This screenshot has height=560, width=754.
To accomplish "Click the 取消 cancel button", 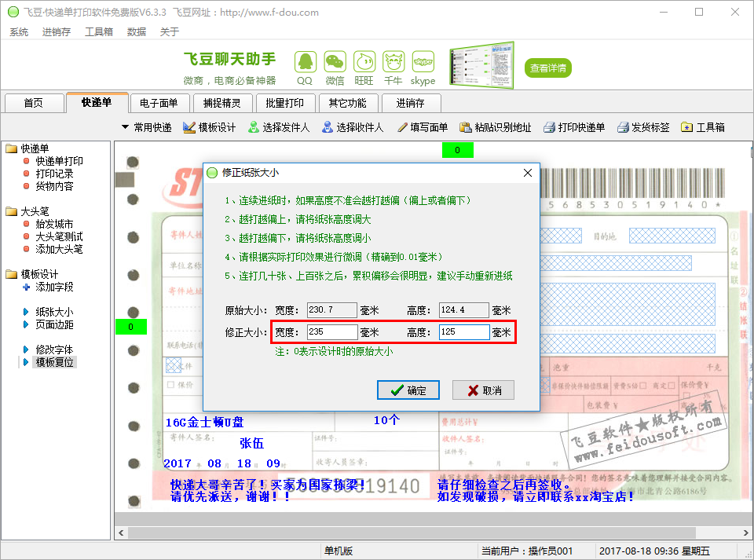I will click(483, 390).
